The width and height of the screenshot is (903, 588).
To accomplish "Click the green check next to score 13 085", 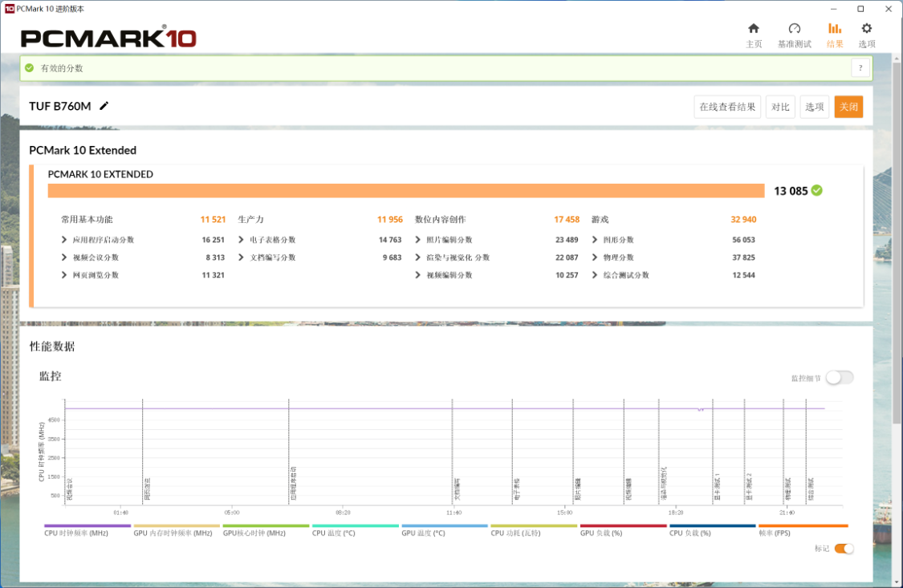I will pos(816,190).
